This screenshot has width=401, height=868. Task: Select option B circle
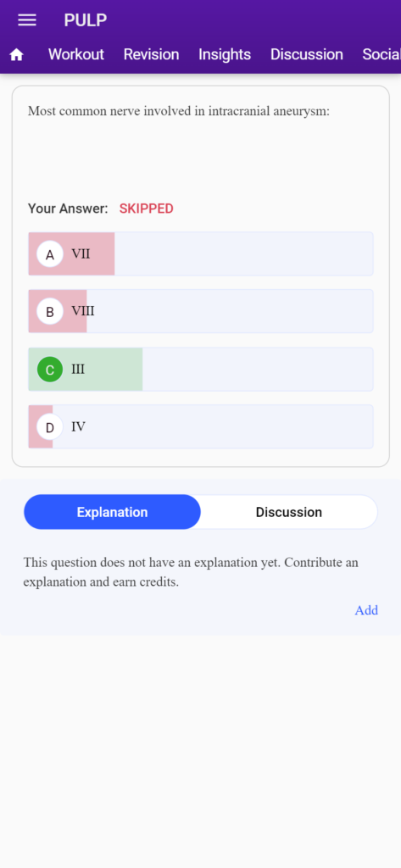(50, 312)
